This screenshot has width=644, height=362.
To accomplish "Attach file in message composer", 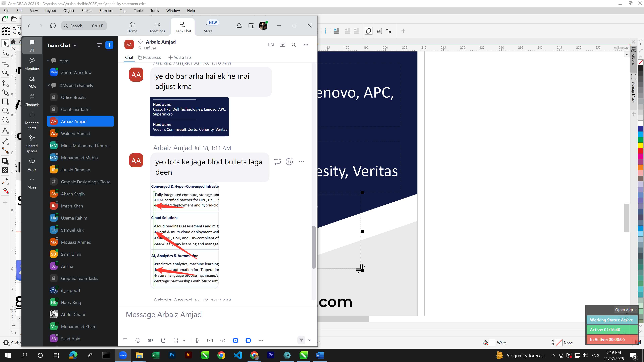I will [x=163, y=340].
